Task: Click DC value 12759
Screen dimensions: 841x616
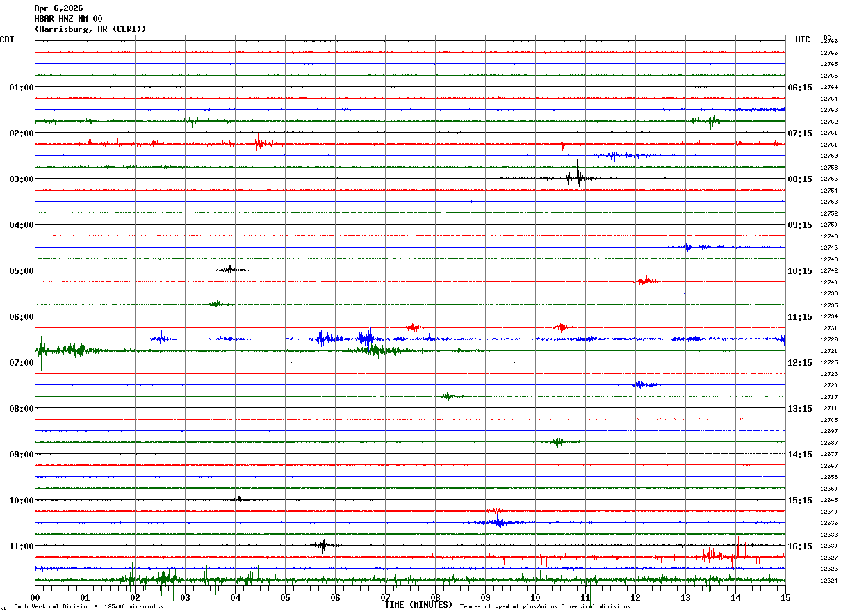Action: tap(828, 156)
